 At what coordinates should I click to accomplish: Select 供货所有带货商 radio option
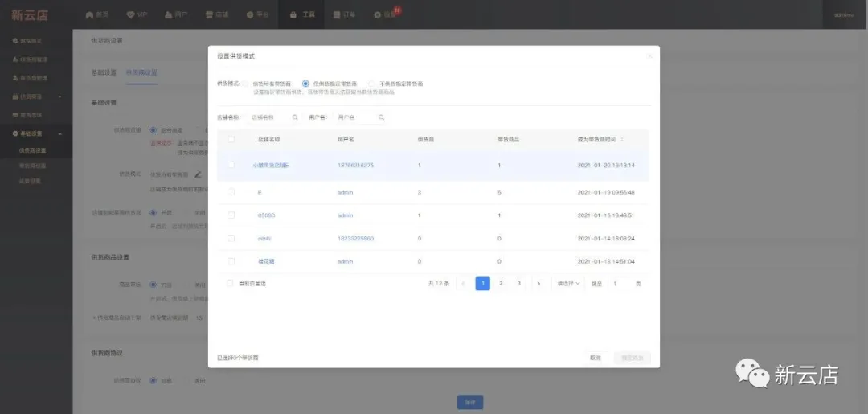coord(244,84)
